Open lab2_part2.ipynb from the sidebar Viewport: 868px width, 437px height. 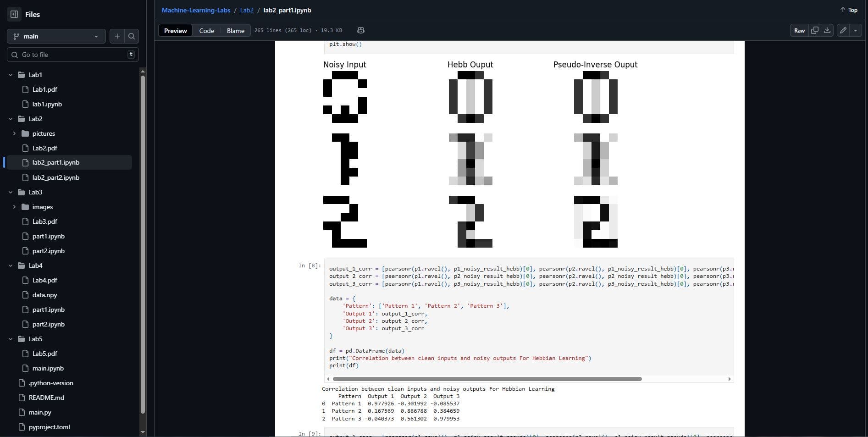click(x=55, y=177)
